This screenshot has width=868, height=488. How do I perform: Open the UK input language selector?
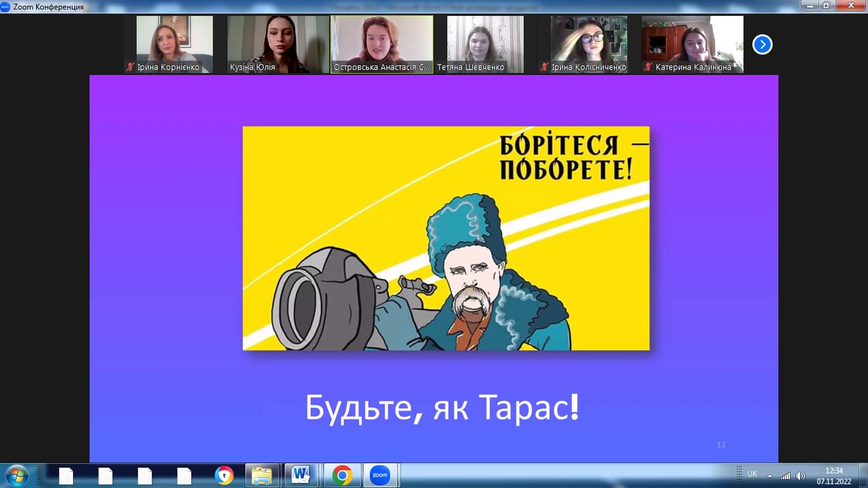pos(752,474)
